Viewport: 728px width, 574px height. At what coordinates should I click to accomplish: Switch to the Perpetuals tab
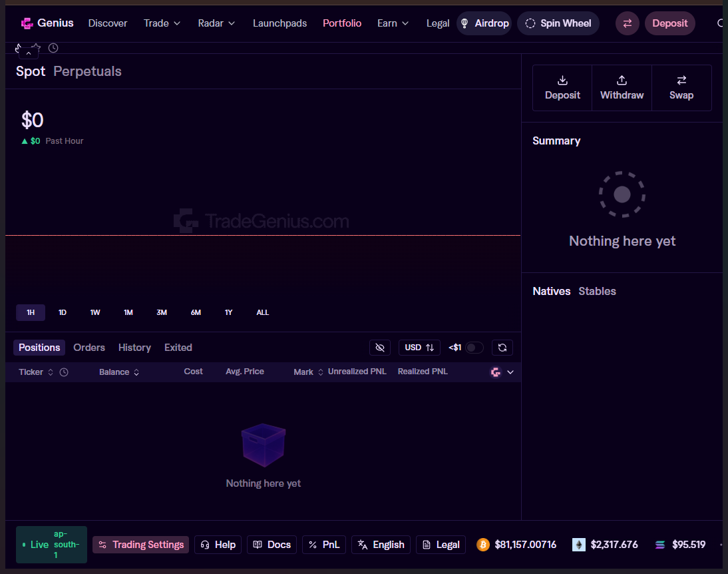tap(87, 71)
